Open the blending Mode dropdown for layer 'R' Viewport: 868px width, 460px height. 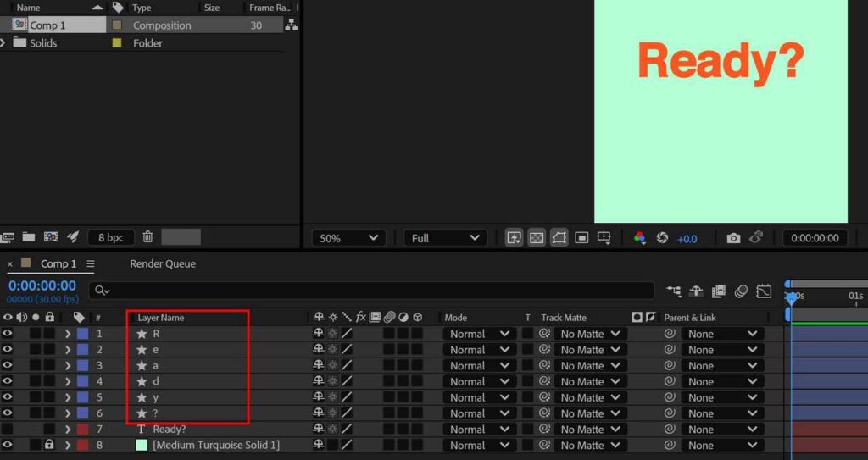479,334
